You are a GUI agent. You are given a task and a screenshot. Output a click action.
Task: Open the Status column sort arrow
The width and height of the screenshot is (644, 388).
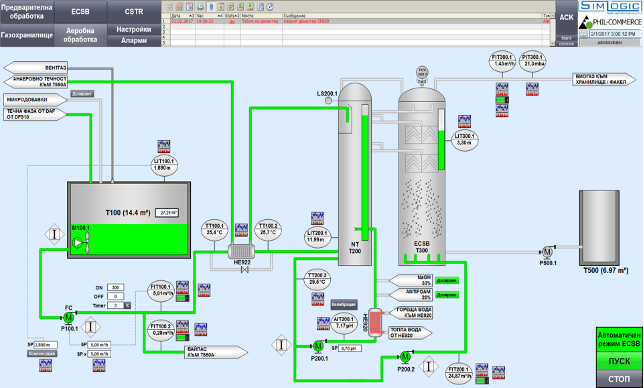point(237,16)
